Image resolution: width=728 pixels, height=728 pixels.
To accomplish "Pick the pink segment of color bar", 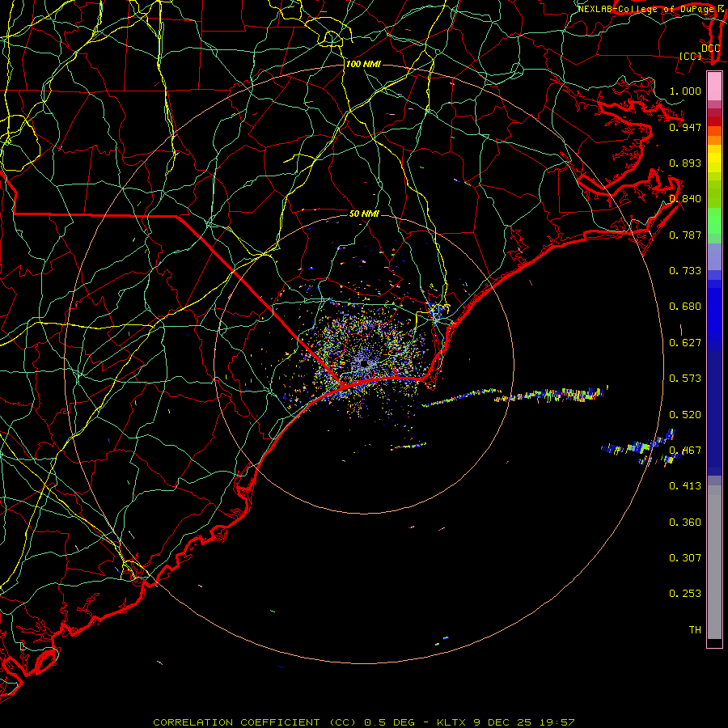I will tap(714, 87).
